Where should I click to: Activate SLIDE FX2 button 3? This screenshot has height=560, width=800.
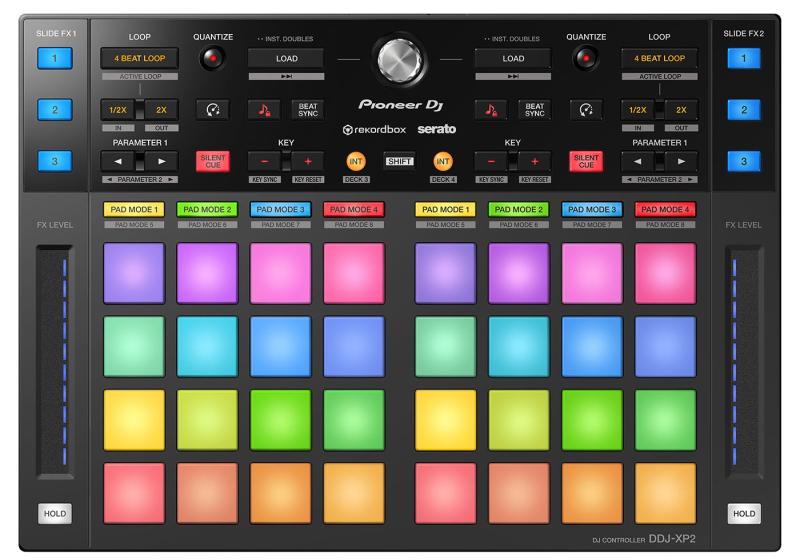[x=744, y=161]
